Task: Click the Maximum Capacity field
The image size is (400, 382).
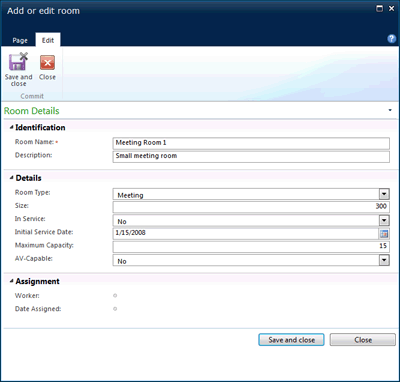Action: (251, 246)
